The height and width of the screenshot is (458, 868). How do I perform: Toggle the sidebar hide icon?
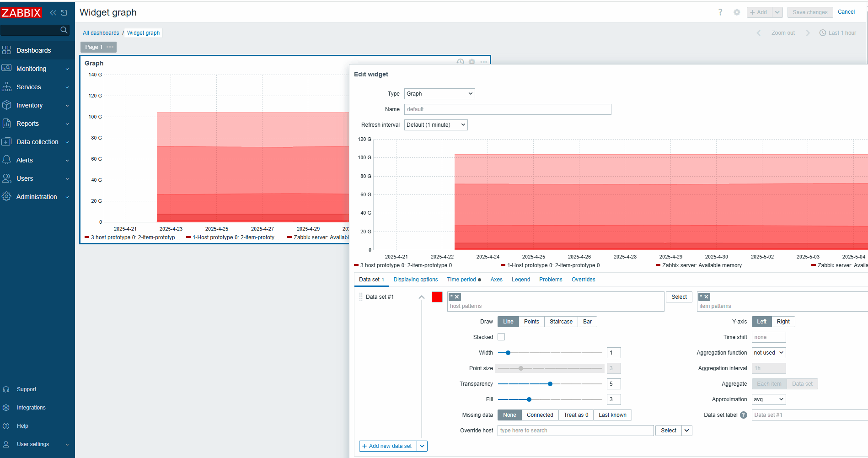[64, 13]
